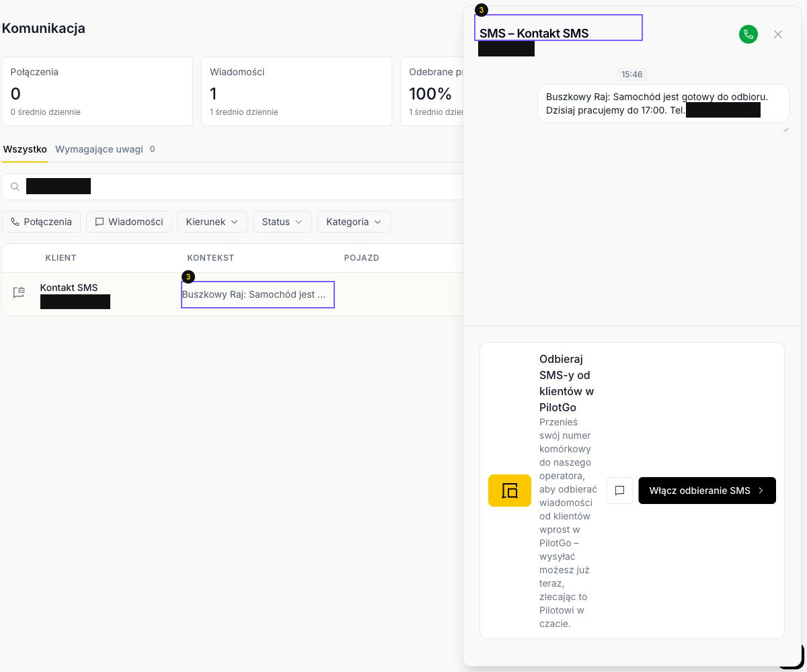
Task: Call the contact using the green phone icon
Action: coord(748,34)
